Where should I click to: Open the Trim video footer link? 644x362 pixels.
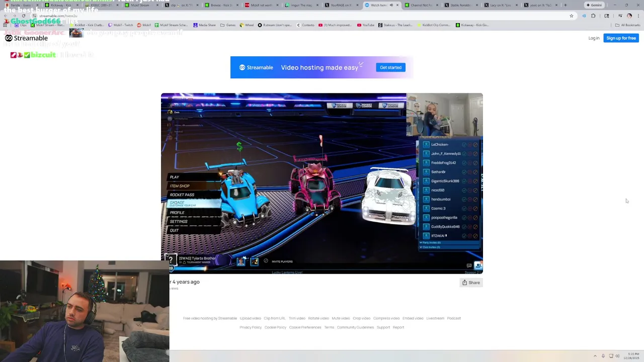[297, 318]
